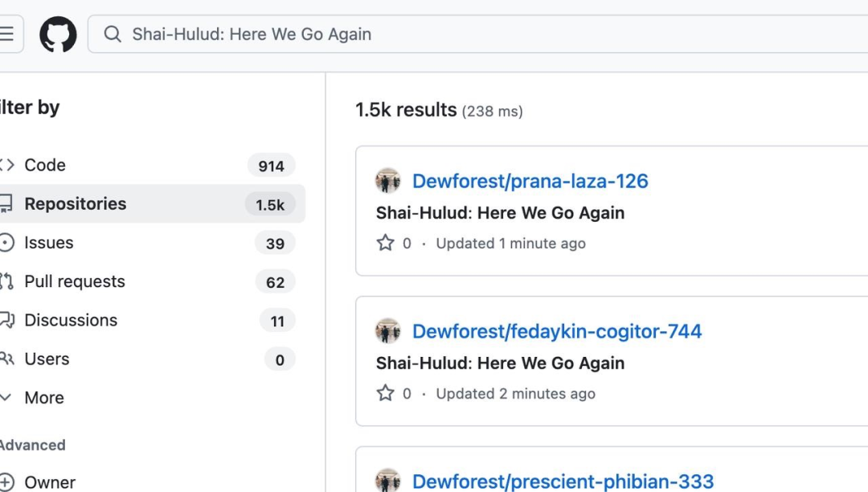This screenshot has width=868, height=492.
Task: Click description under fedaykin-cogitor-744 title
Action: coord(500,363)
